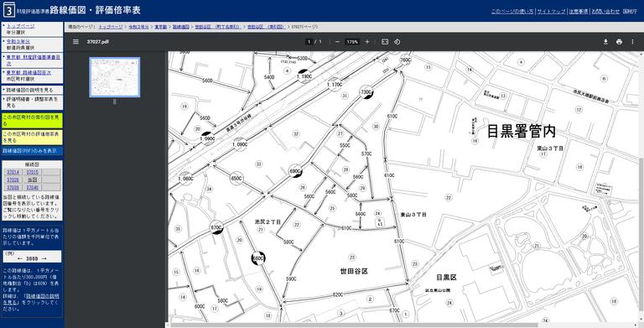This screenshot has width=644, height=328.
Task: Click 目黒区 label on map
Action: pos(446,278)
